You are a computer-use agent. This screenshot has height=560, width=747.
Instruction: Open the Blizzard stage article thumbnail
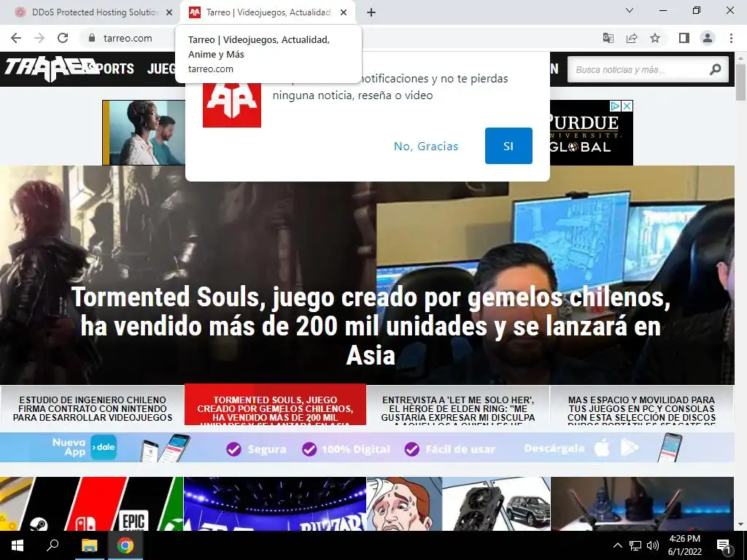coord(275,504)
